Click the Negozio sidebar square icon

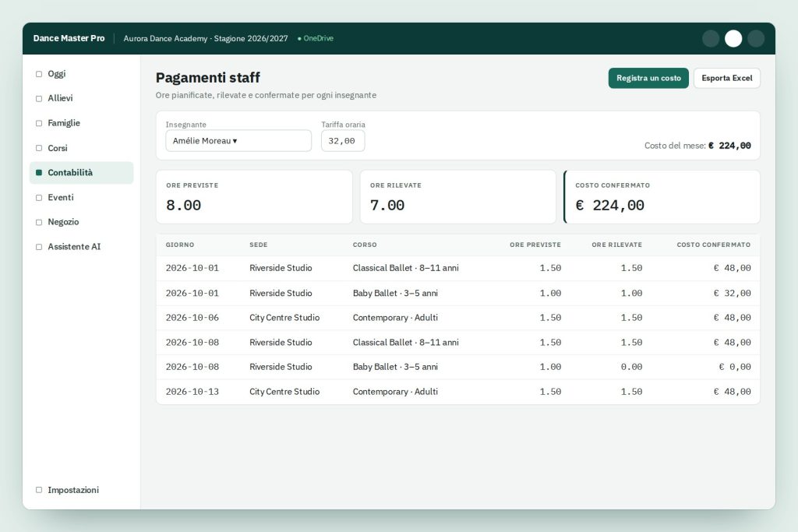pos(39,222)
